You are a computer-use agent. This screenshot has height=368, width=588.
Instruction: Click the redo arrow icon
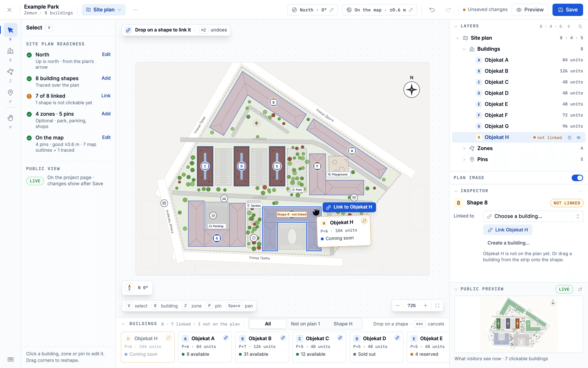coord(448,10)
